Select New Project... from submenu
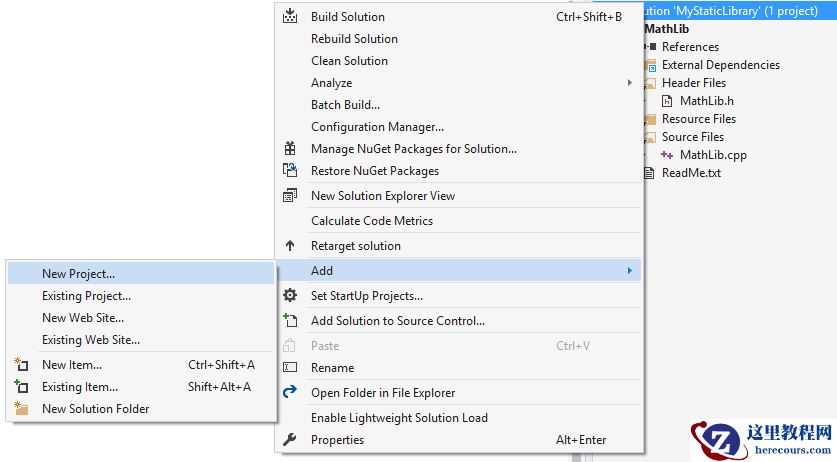Screen dimensions: 837x462 pyautogui.click(x=78, y=272)
